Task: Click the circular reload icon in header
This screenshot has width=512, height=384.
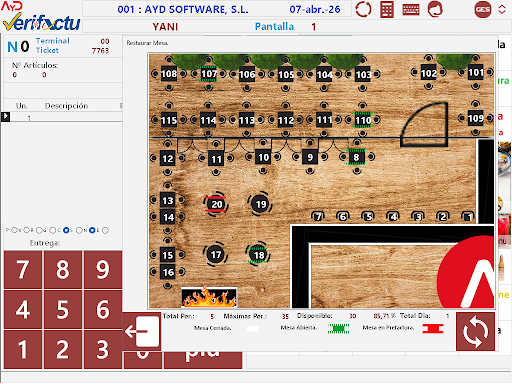Action: tap(363, 9)
